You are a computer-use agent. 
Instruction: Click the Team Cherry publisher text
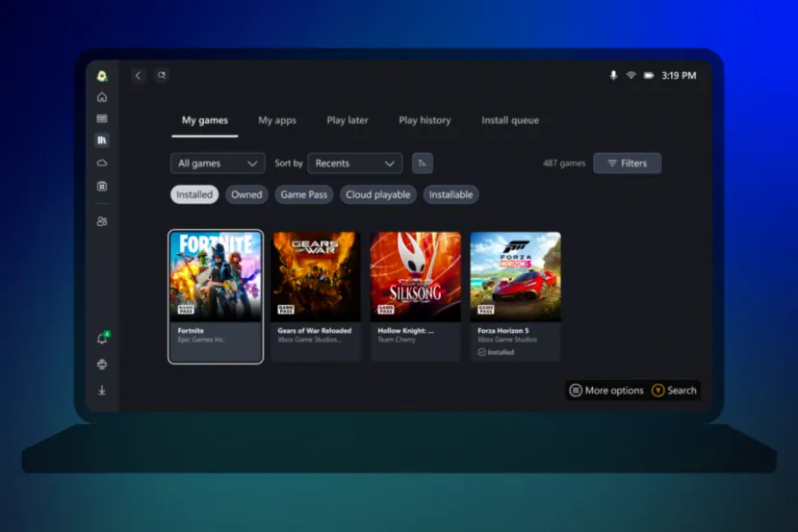coord(397,340)
